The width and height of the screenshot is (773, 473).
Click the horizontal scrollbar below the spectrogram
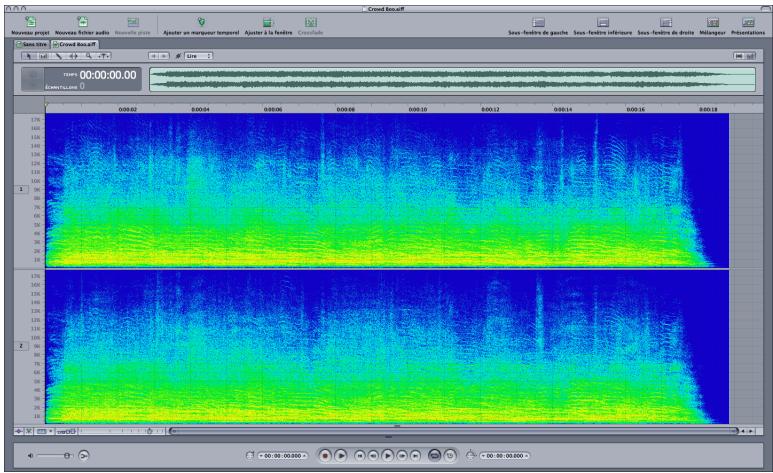453,431
